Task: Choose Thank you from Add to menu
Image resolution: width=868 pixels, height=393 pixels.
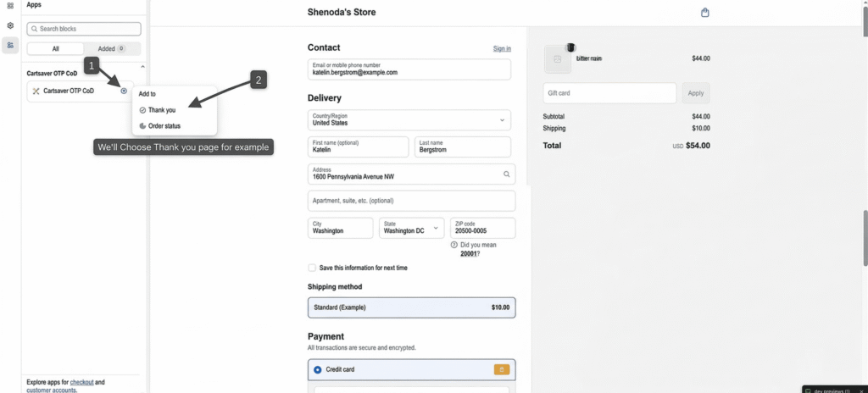Action: click(x=161, y=110)
